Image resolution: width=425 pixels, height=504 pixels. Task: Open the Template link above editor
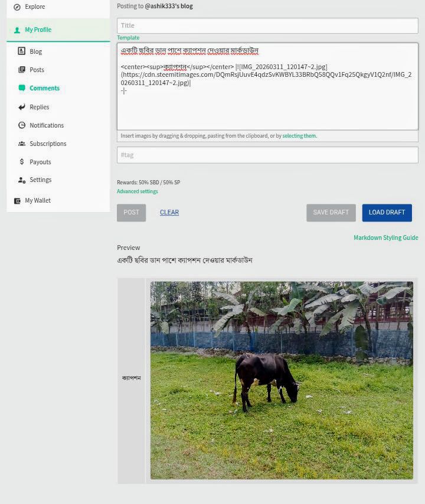pyautogui.click(x=128, y=38)
